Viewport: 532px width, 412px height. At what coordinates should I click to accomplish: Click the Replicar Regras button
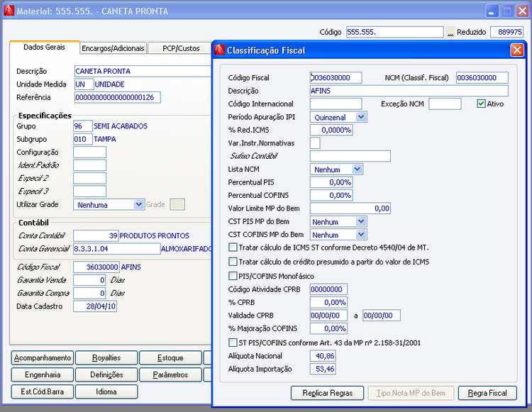[x=328, y=393]
